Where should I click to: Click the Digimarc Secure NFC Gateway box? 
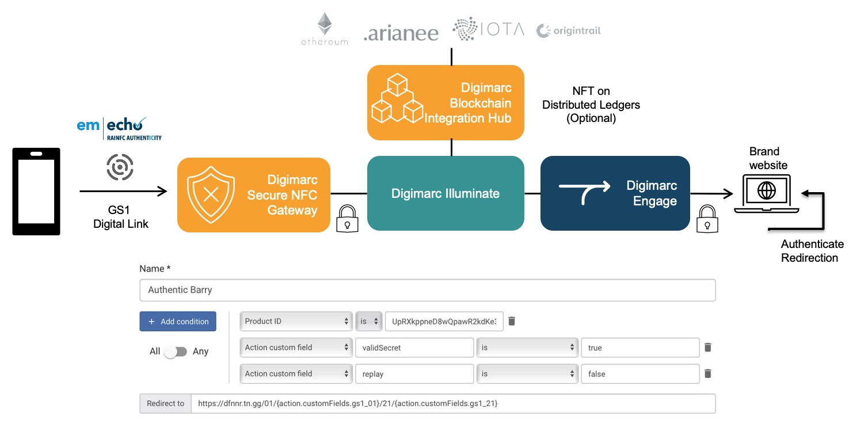click(253, 195)
